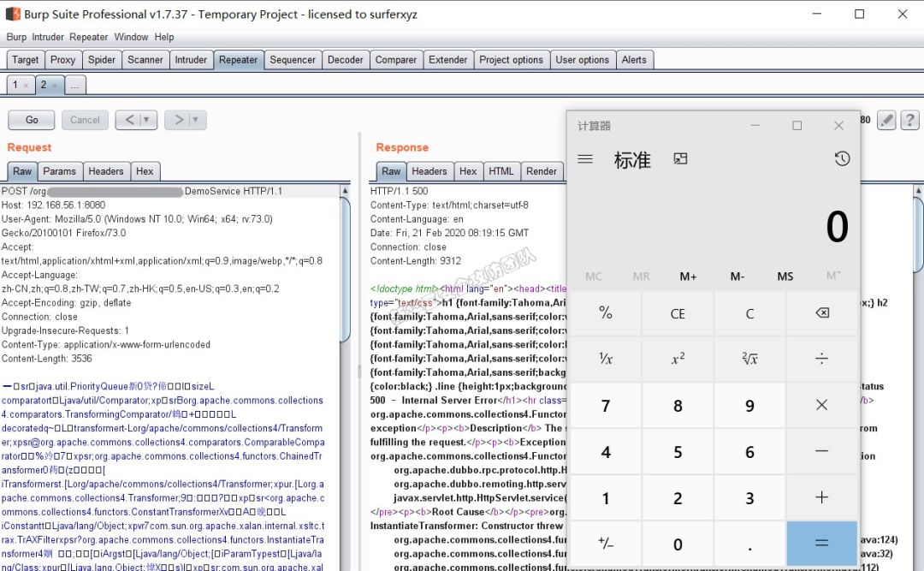The image size is (924, 571).
Task: Click the 'Host: 192.168.56.1:8080' header line
Action: 53,205
